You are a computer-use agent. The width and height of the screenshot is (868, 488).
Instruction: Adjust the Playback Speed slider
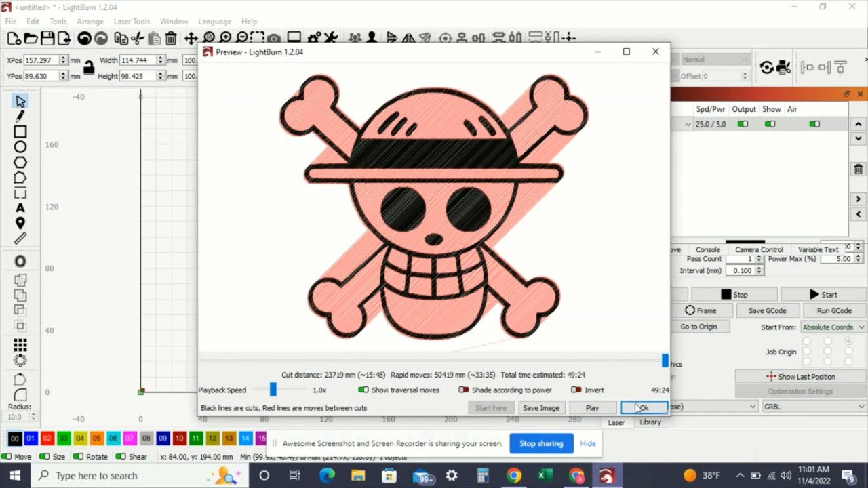point(273,390)
